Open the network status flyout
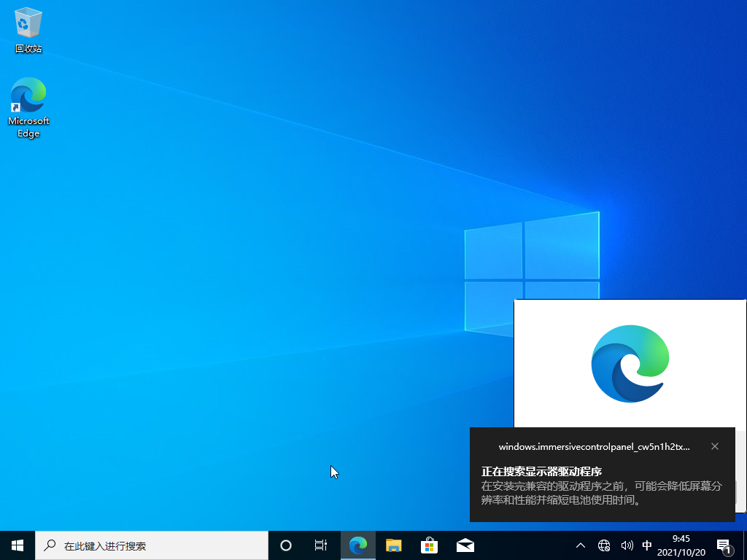747x560 pixels. click(x=603, y=545)
